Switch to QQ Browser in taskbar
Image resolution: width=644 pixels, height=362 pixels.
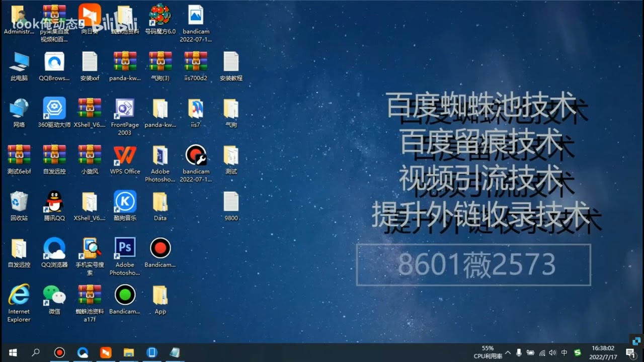[83, 352]
